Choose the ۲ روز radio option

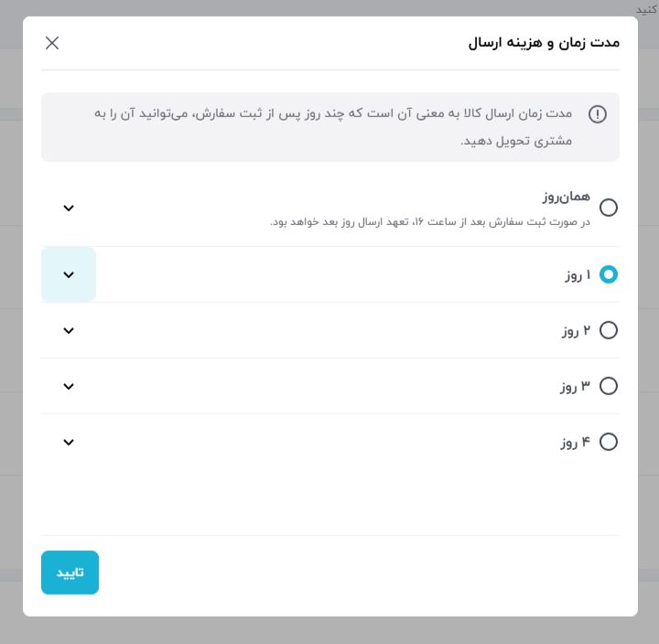608,330
